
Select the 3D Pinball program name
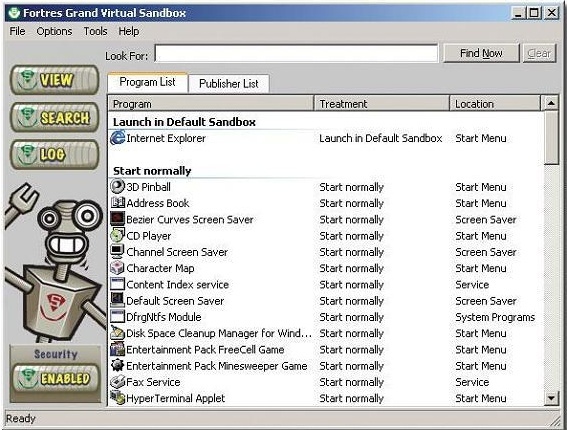[148, 187]
